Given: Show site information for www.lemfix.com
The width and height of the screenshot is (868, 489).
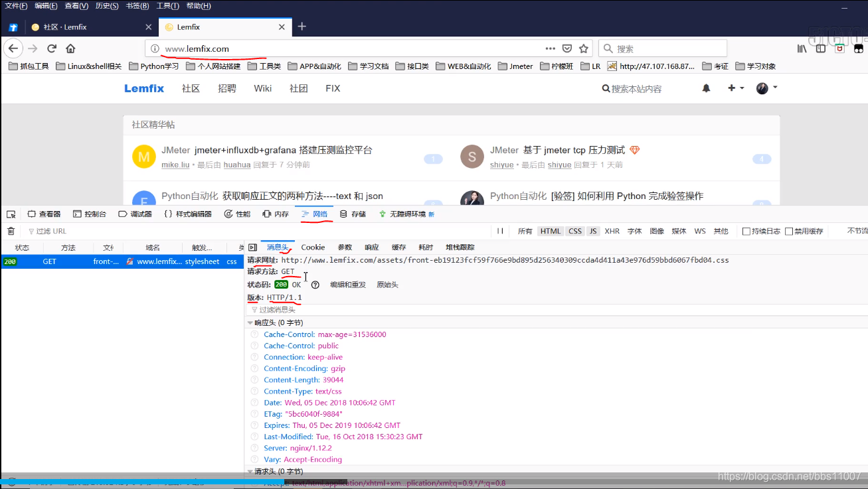Looking at the screenshot, I should click(155, 48).
